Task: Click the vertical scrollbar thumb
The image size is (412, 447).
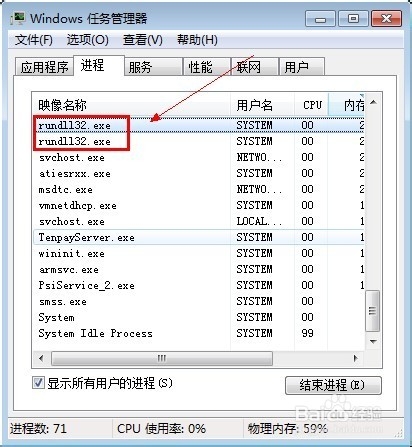Action: pyautogui.click(x=373, y=311)
